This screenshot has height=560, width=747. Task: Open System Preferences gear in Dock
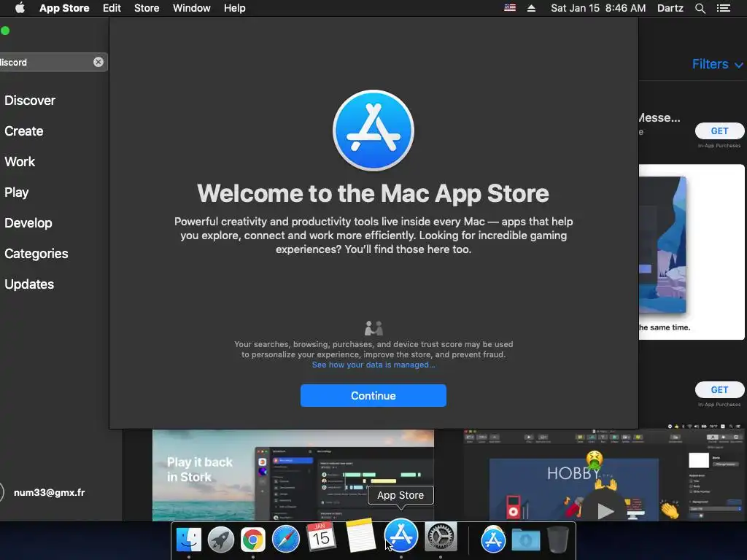(x=441, y=537)
